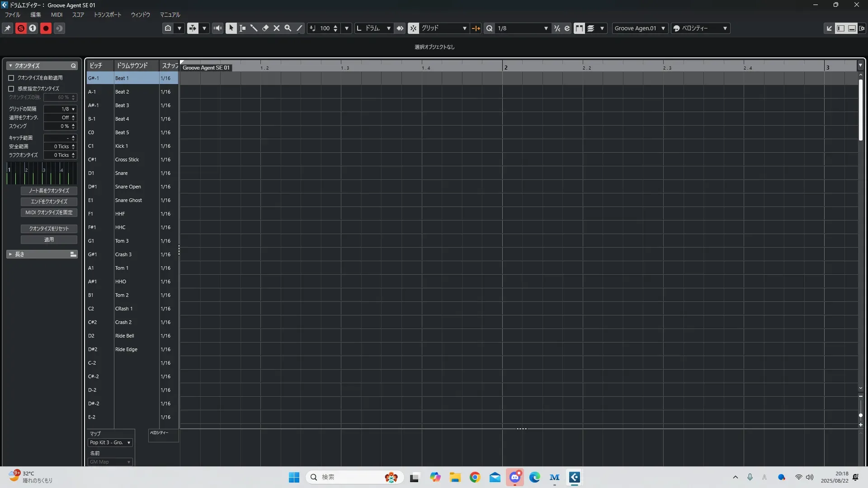Toggle the Snap on/off button

tap(413, 28)
